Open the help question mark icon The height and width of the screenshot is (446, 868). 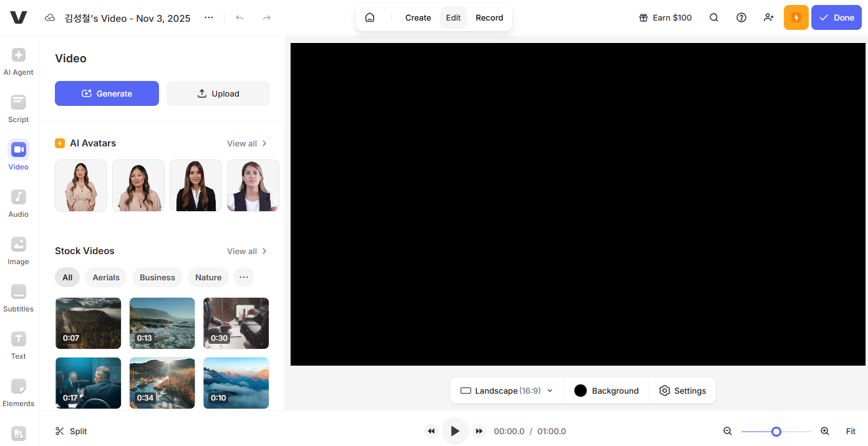pos(741,17)
